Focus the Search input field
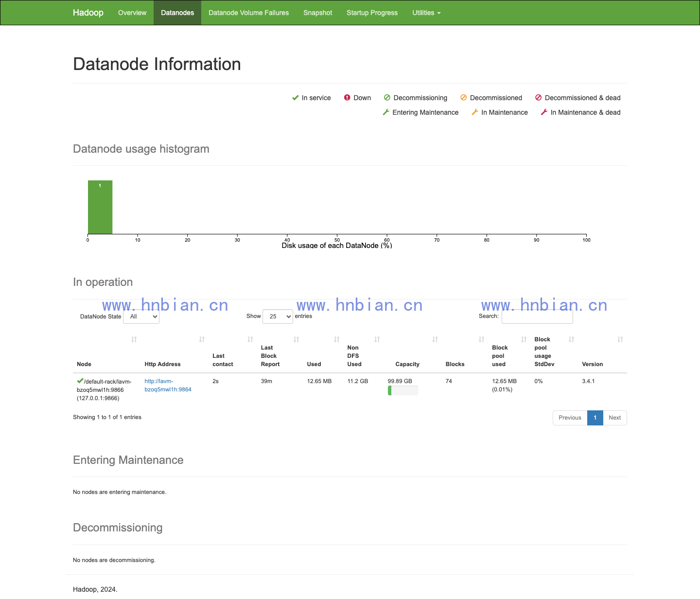Screen dimensions: 700x599 (x=537, y=317)
